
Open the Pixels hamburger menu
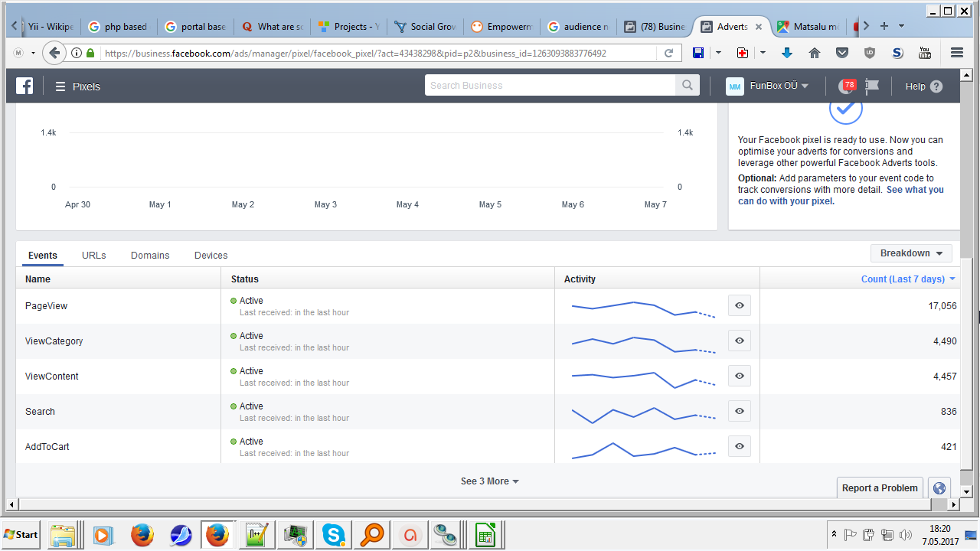(60, 86)
